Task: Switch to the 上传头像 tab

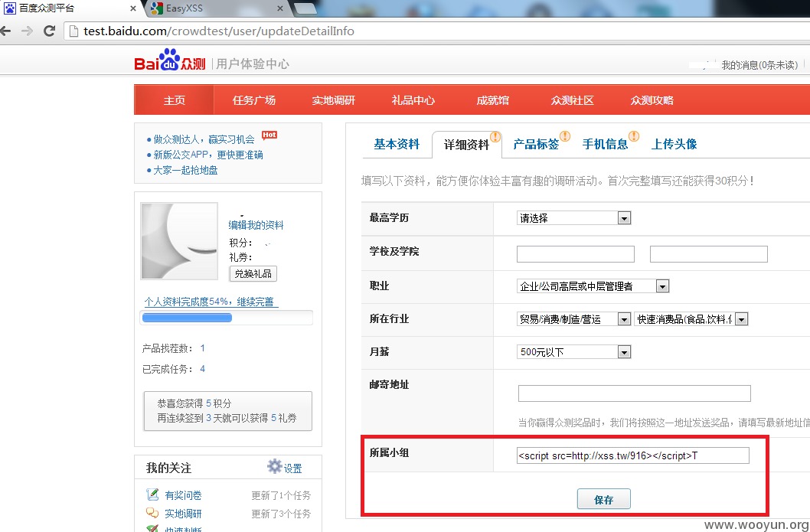Action: coord(674,144)
